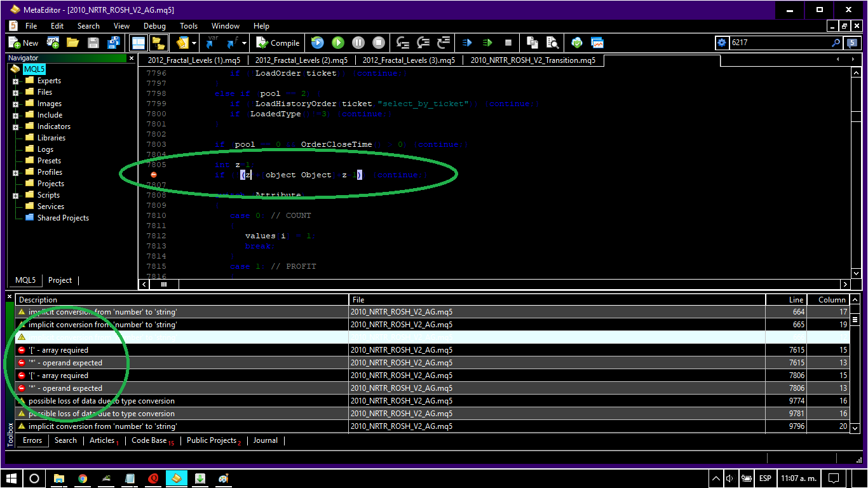Open the styler dropdown arrow in toolbar

coord(193,43)
